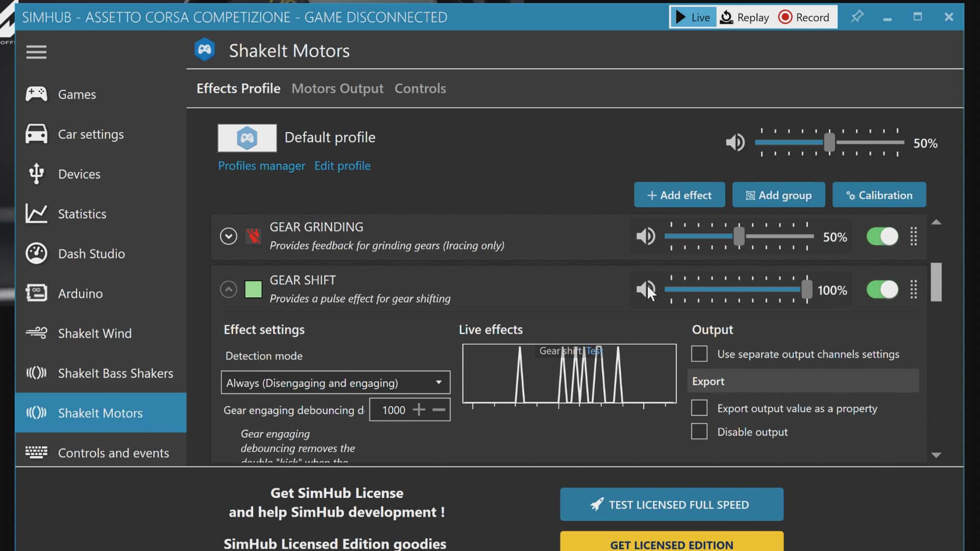Open the Controls tab

[420, 88]
